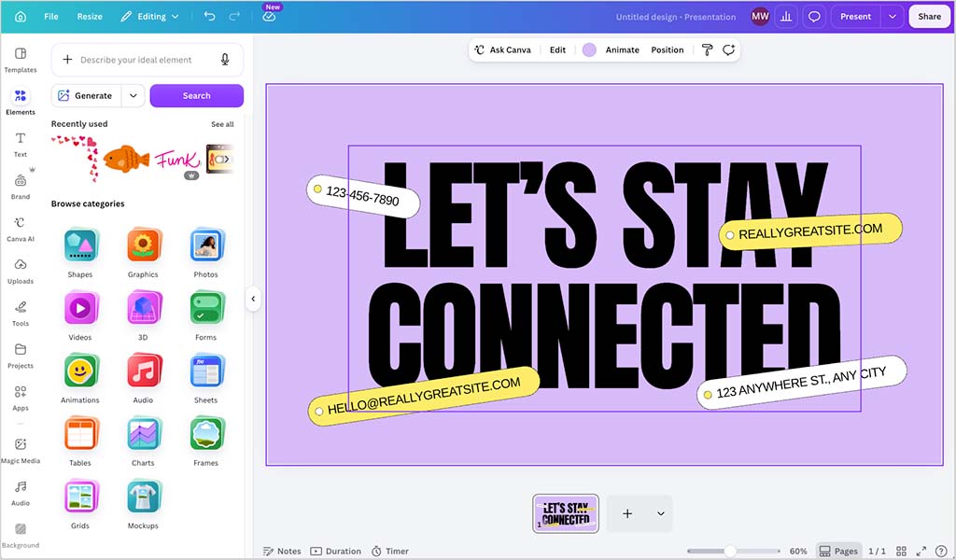Click the Untitled design title field
The image size is (956, 560).
click(x=676, y=17)
